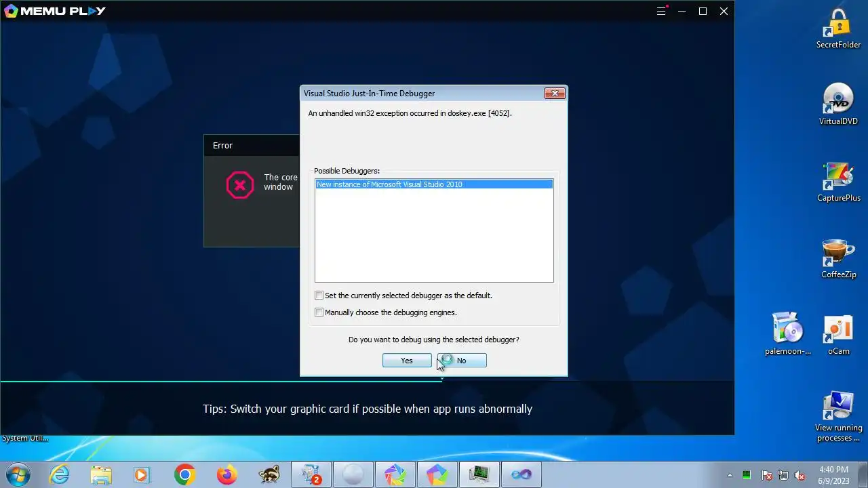The height and width of the screenshot is (488, 868).
Task: Launch Firefox from taskbar
Action: pyautogui.click(x=226, y=475)
